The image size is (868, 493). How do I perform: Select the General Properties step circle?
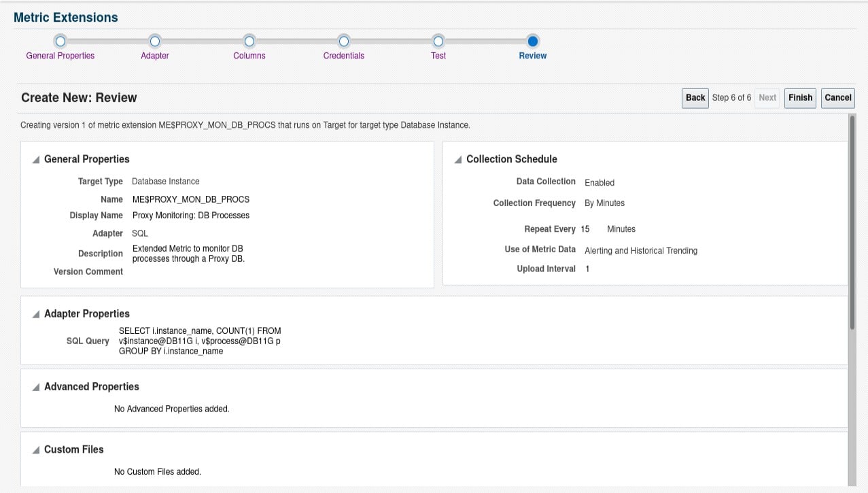pos(60,40)
